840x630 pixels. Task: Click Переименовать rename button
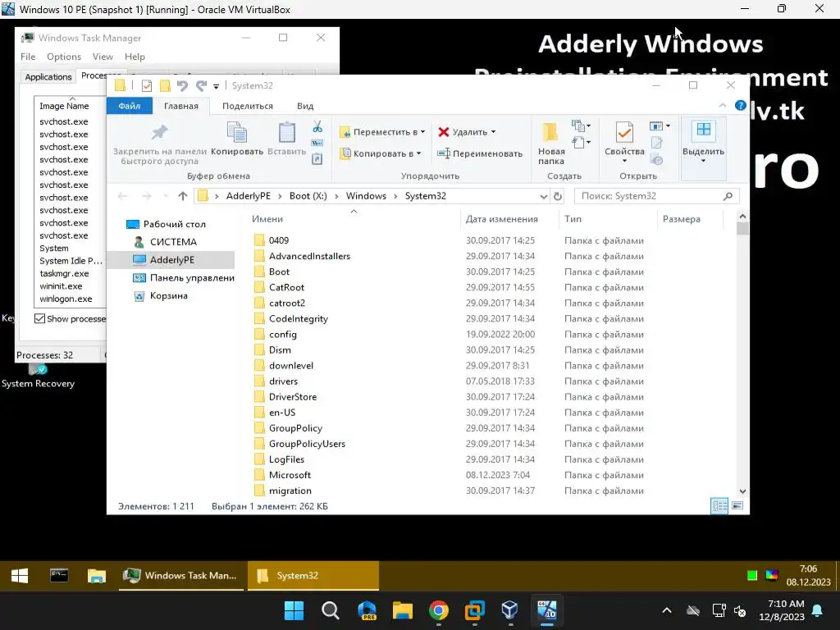479,153
